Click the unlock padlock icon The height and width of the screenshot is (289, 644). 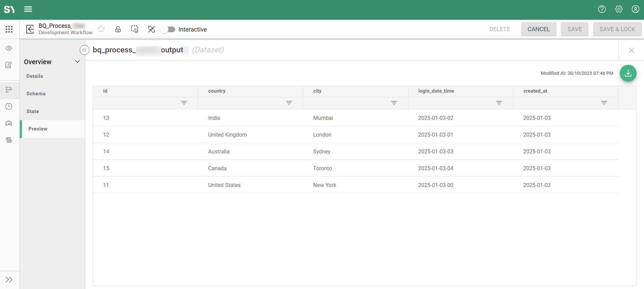pyautogui.click(x=118, y=29)
